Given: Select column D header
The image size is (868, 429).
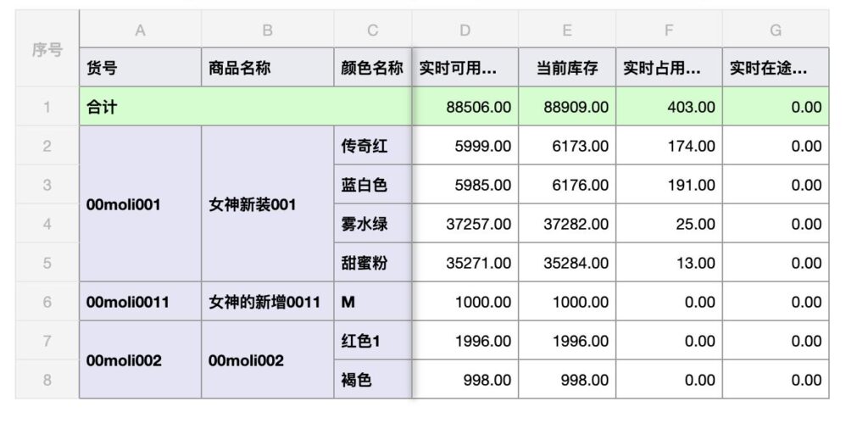Looking at the screenshot, I should [465, 29].
